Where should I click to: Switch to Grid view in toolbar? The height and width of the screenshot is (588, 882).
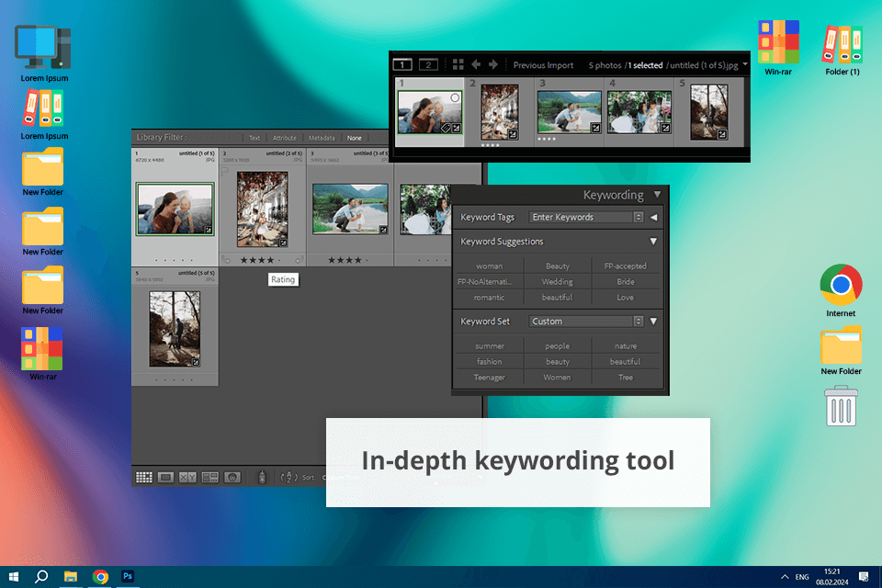144,477
